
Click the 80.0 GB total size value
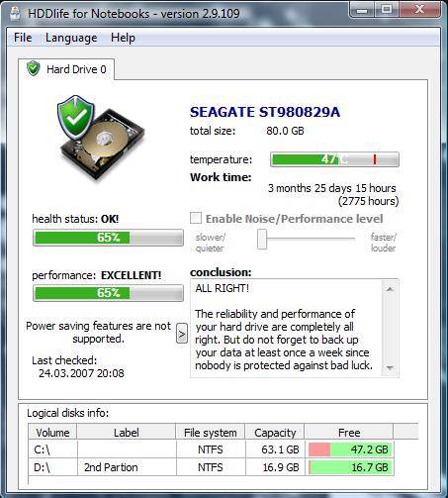coord(285,131)
